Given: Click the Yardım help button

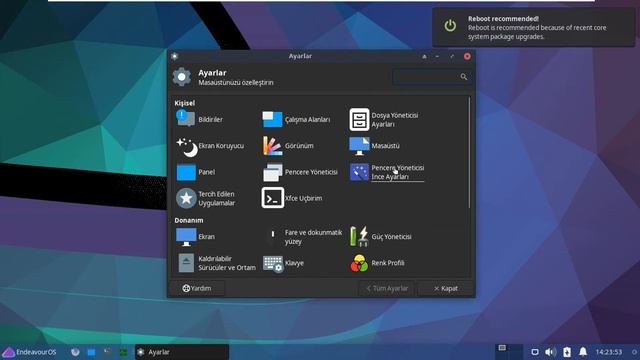Looking at the screenshot, I should pyautogui.click(x=196, y=288).
